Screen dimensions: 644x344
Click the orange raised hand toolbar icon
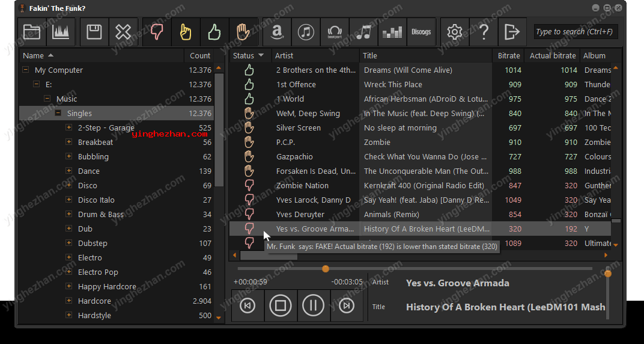click(243, 32)
